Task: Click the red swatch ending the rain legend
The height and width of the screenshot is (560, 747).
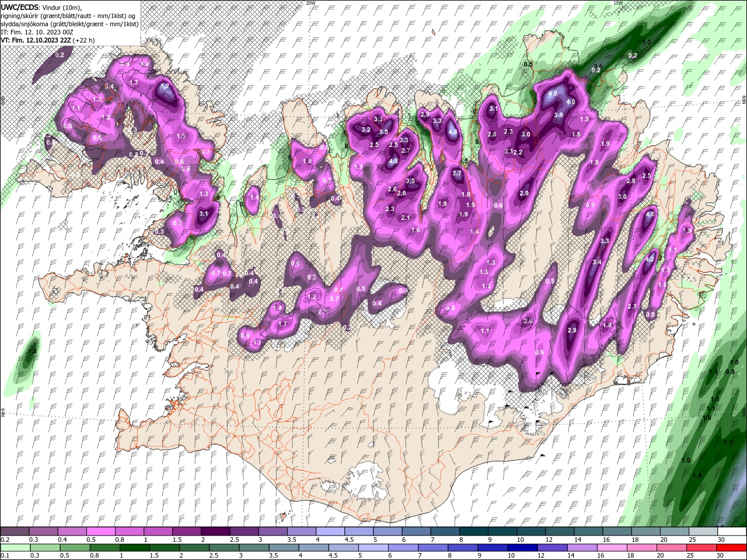Action: pyautogui.click(x=731, y=548)
